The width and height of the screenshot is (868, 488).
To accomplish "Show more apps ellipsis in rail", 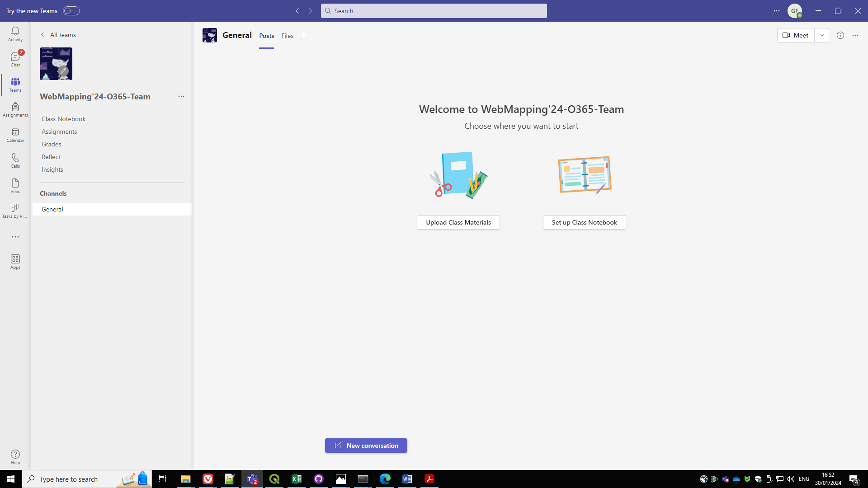I will tap(15, 237).
